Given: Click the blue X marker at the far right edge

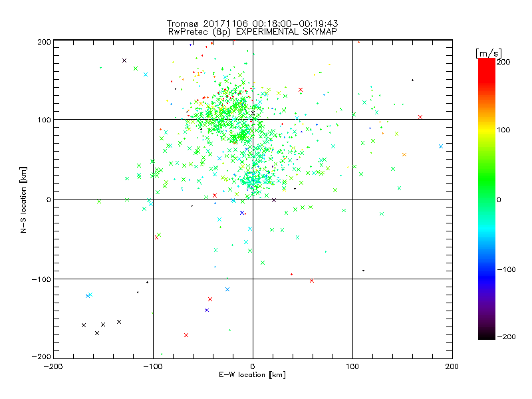Looking at the screenshot, I should click(x=441, y=146).
